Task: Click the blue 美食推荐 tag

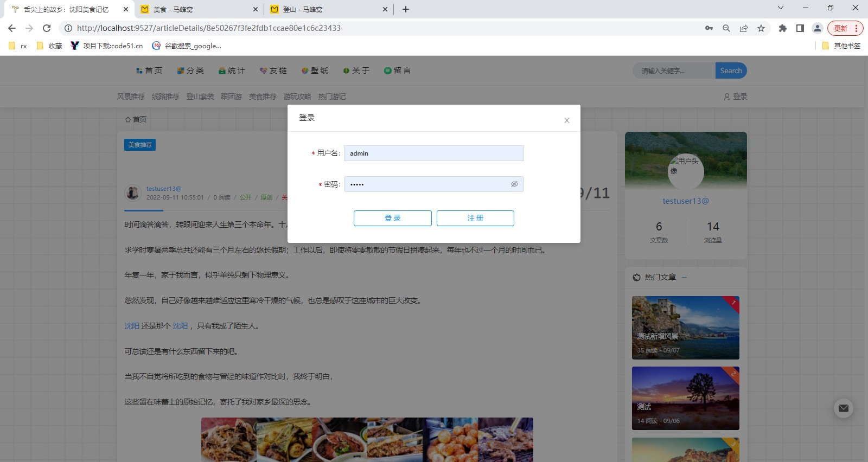Action: pos(140,145)
